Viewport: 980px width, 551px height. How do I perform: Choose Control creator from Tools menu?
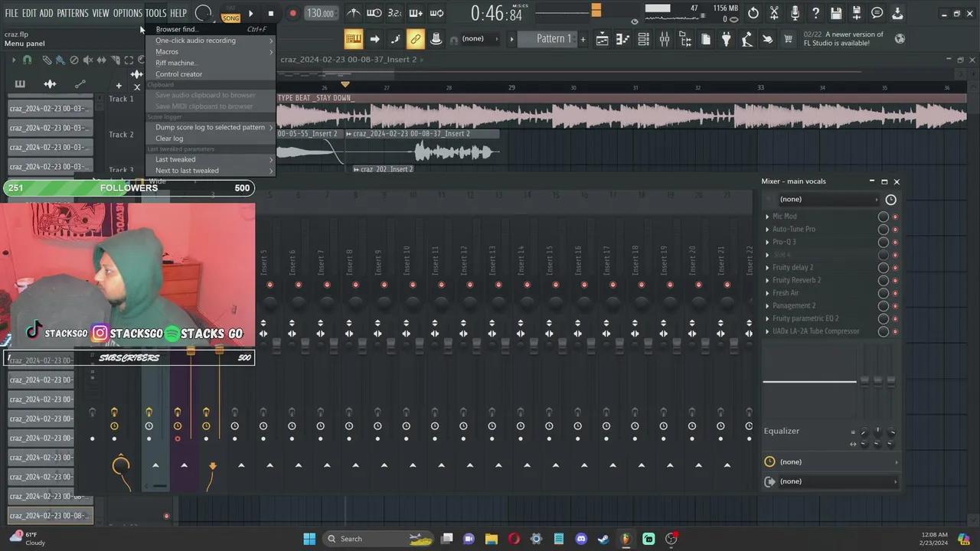tap(210, 74)
